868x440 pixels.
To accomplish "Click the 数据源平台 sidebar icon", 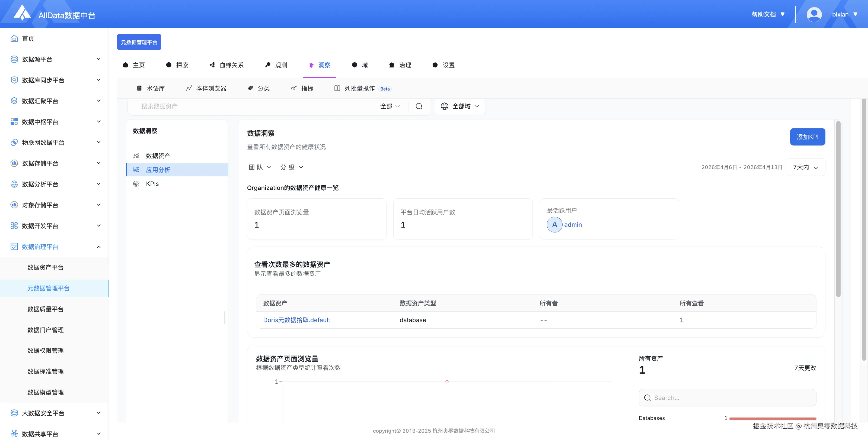I will [x=14, y=59].
